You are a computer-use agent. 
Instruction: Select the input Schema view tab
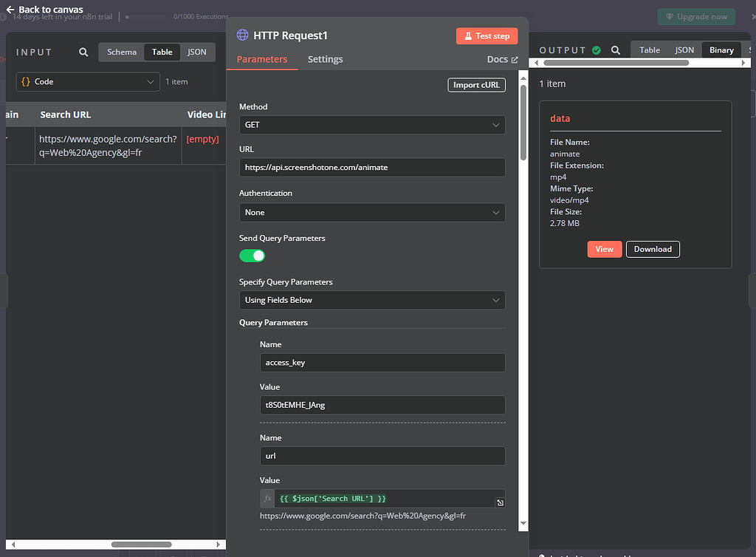tap(122, 52)
